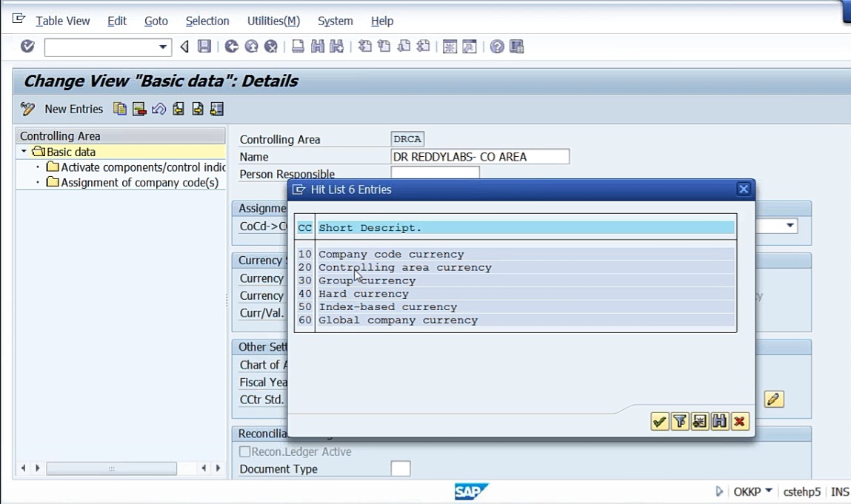Select Company code currency entry 10
This screenshot has width=851, height=504.
515,254
